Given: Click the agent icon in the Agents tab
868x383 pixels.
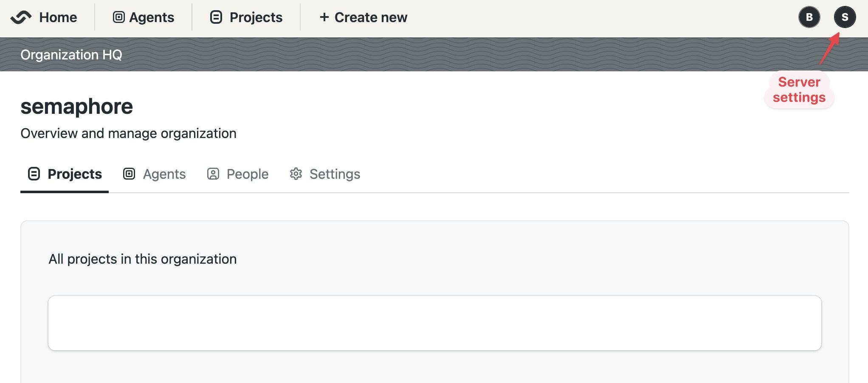Looking at the screenshot, I should 129,174.
